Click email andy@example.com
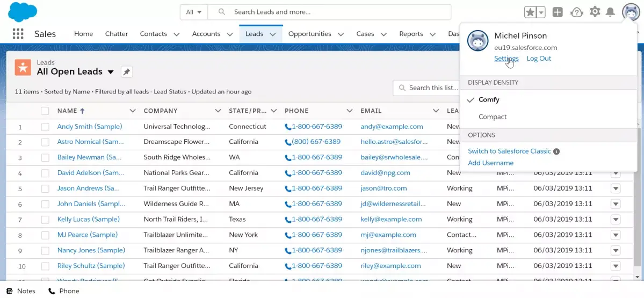 [392, 127]
